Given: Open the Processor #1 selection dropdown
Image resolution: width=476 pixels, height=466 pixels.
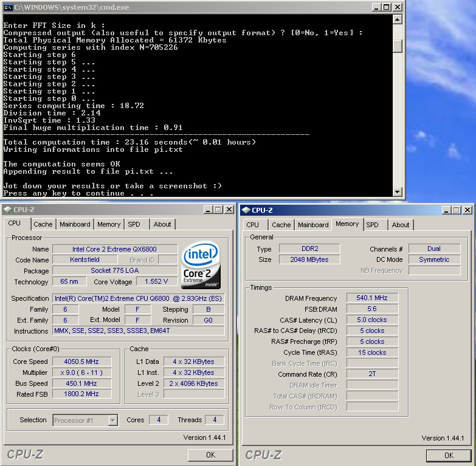Looking at the screenshot, I should (112, 420).
